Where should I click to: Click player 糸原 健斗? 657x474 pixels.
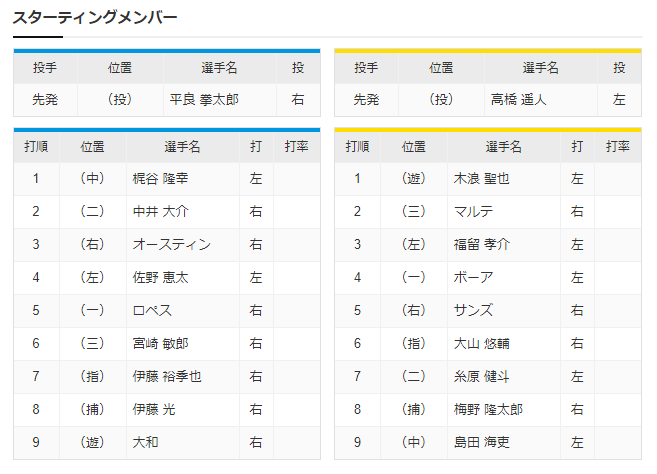[x=481, y=376]
